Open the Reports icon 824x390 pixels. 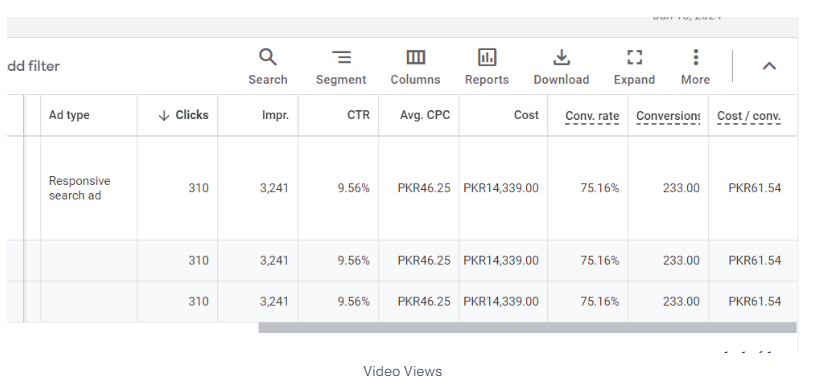487,67
